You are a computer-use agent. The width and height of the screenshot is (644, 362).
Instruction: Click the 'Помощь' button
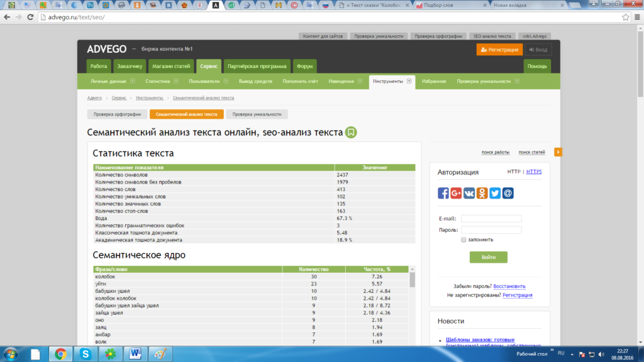click(x=537, y=66)
